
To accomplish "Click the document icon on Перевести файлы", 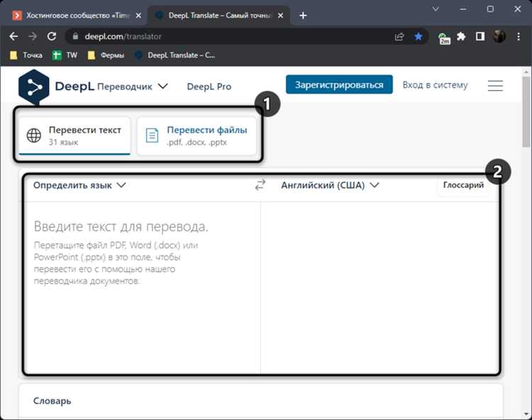I will pos(152,136).
